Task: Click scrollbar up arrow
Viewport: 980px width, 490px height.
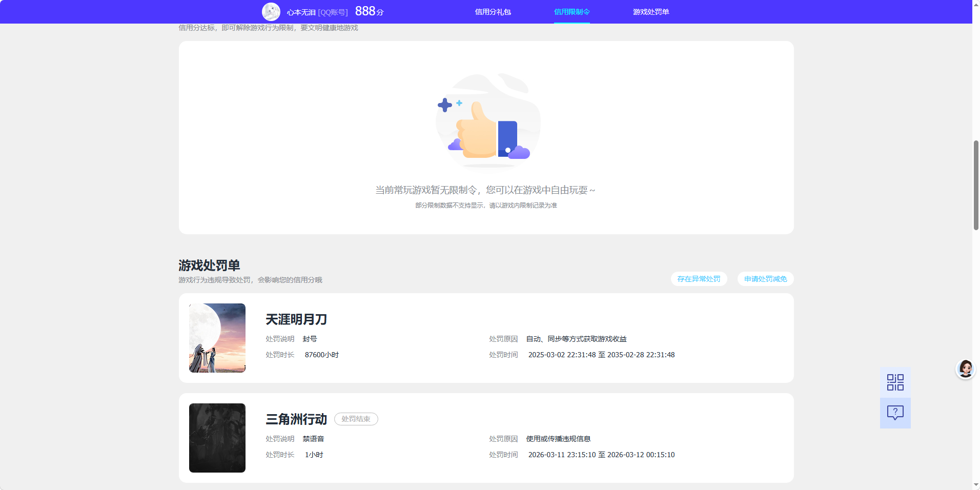Action: pyautogui.click(x=976, y=4)
